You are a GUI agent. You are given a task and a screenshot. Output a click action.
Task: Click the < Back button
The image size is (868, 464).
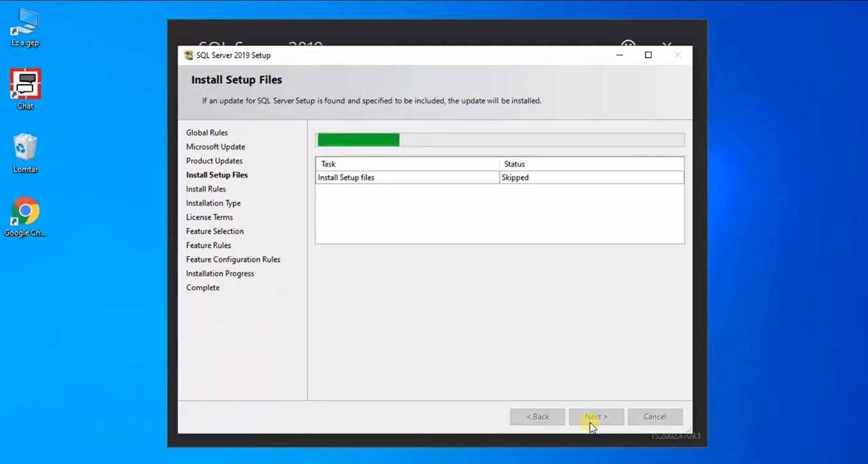538,417
